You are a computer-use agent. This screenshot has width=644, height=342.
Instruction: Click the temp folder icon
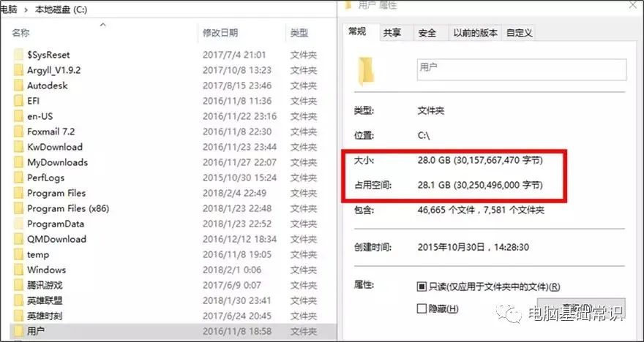(18, 254)
